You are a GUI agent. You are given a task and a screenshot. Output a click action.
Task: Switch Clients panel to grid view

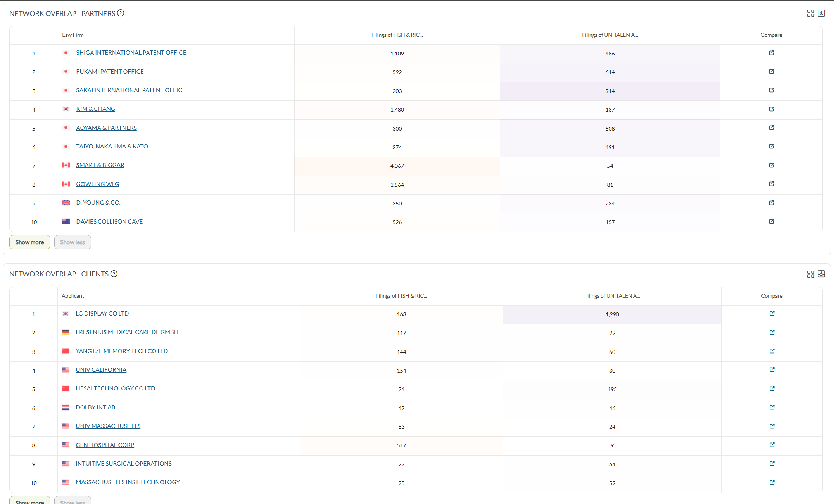click(810, 274)
